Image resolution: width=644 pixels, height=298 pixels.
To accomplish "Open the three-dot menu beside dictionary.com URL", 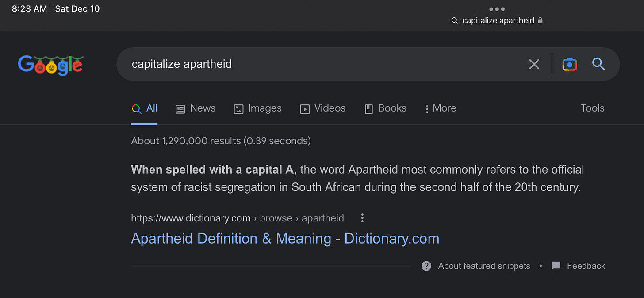I will [362, 218].
